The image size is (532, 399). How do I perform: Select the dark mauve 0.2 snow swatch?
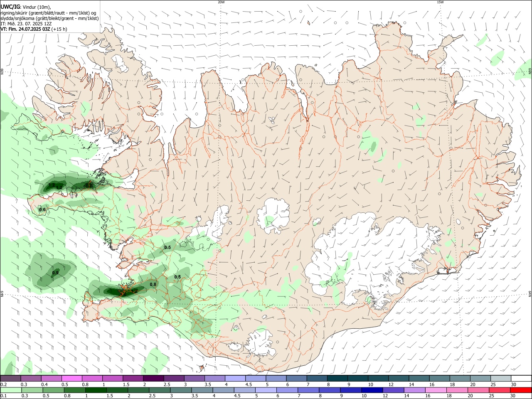pos(10,378)
